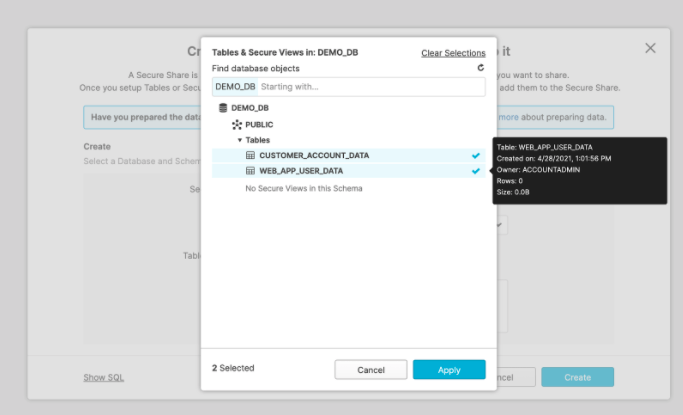This screenshot has height=415, width=683.
Task: Select the WEB_APP_USER_DATA table row
Action: pos(348,171)
